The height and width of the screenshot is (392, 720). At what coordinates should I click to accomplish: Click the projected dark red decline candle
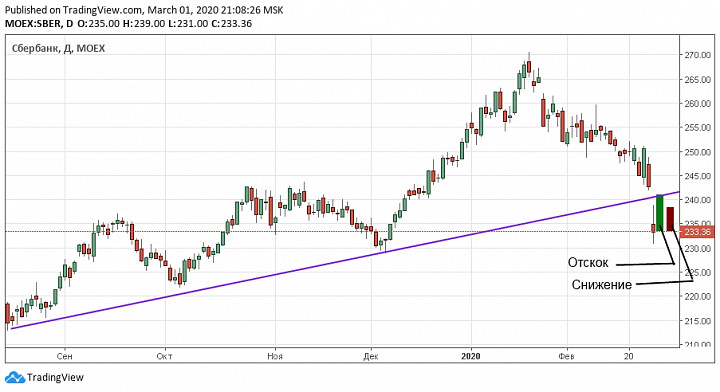click(x=670, y=218)
